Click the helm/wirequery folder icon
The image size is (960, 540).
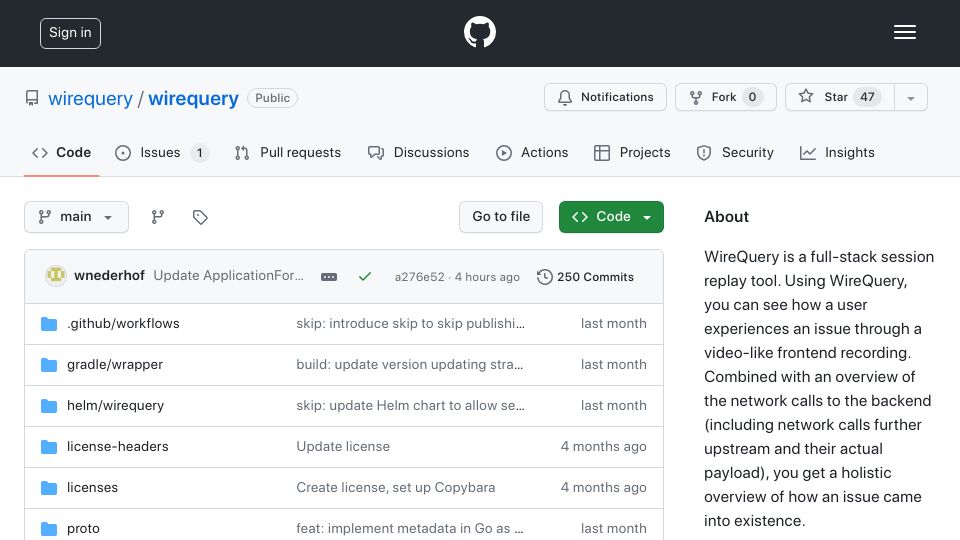pos(49,405)
